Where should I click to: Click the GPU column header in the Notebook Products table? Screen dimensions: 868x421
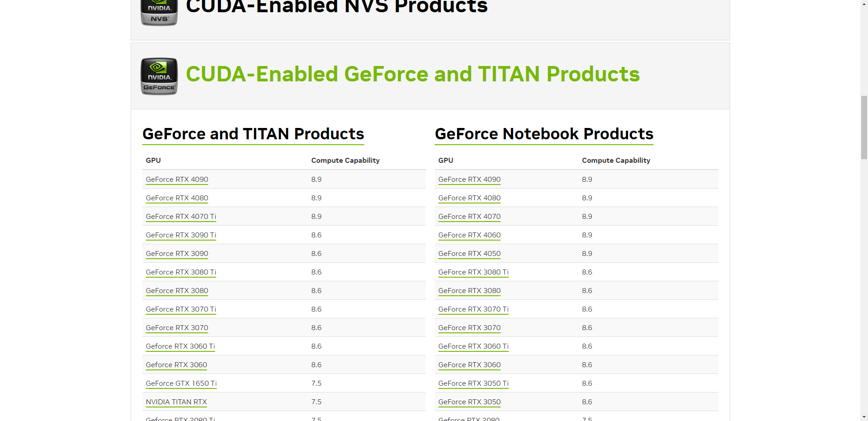pyautogui.click(x=446, y=160)
